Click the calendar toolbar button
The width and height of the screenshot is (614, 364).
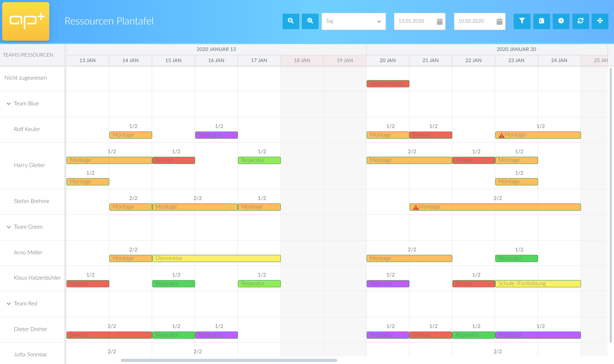(x=541, y=21)
